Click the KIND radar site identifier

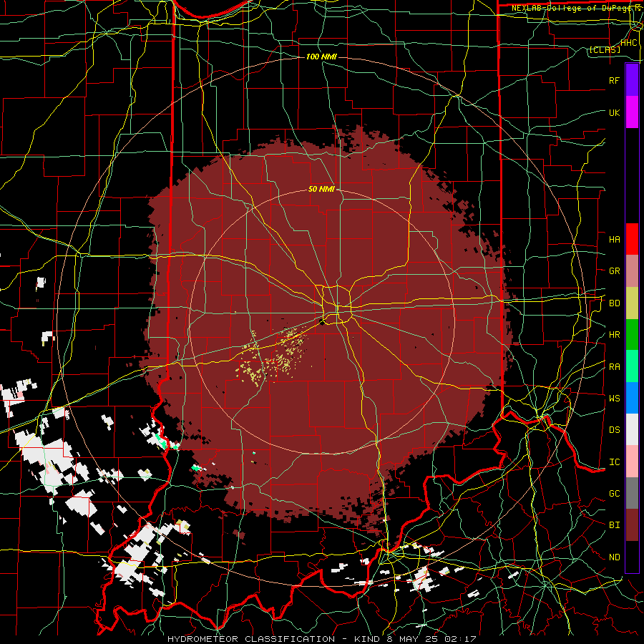pyautogui.click(x=366, y=639)
